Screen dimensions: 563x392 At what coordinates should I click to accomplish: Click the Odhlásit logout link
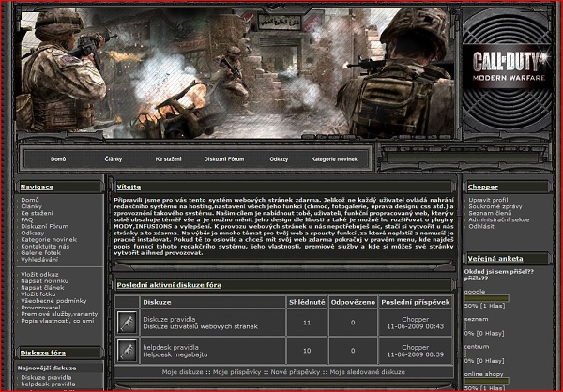(481, 226)
